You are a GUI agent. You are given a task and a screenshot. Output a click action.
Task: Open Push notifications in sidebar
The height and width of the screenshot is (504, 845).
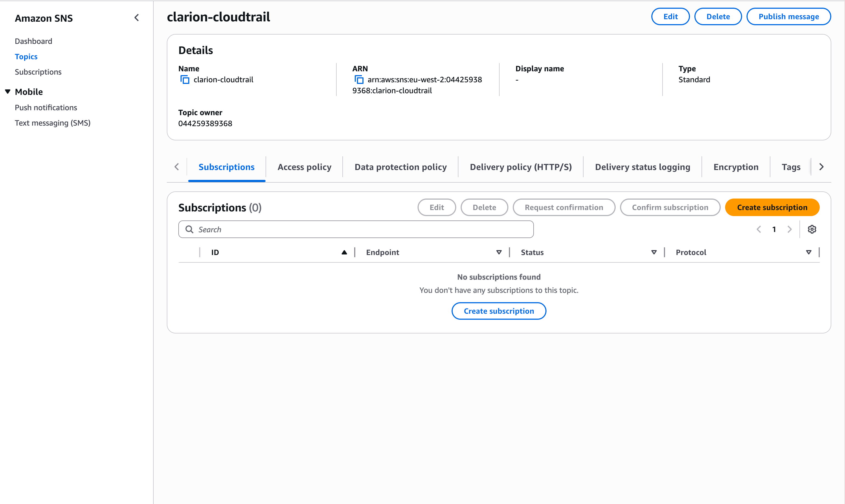[x=46, y=108]
